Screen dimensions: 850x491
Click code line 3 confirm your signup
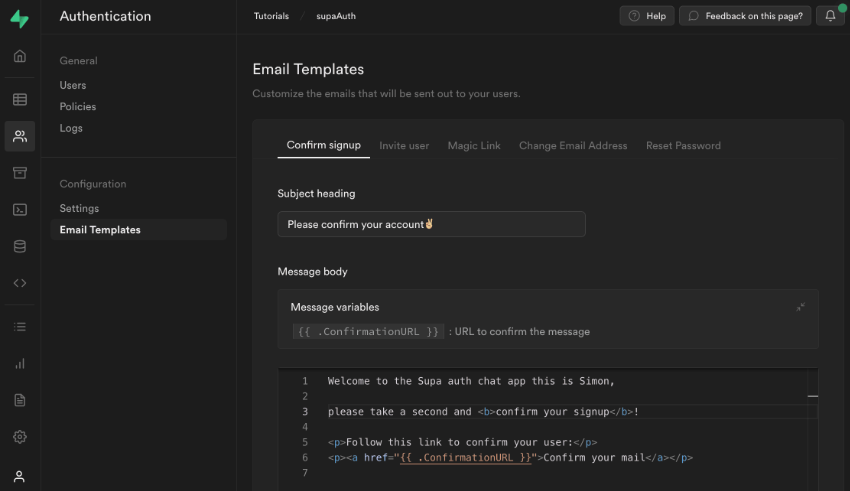(x=484, y=412)
